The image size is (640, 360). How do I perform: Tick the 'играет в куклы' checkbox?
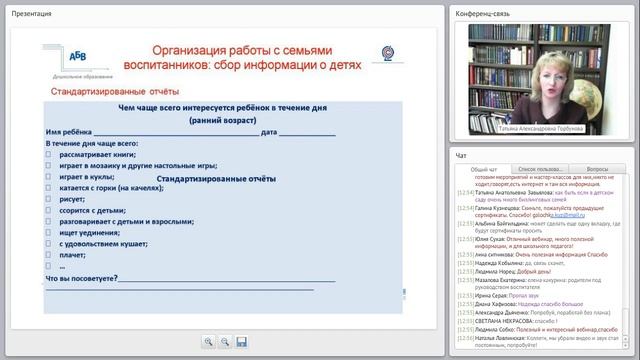click(x=48, y=177)
